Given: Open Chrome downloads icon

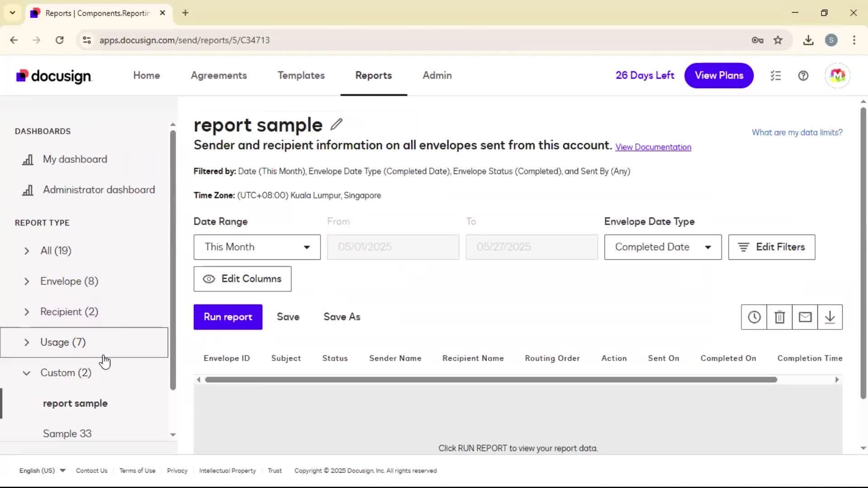Looking at the screenshot, I should pyautogui.click(x=808, y=40).
